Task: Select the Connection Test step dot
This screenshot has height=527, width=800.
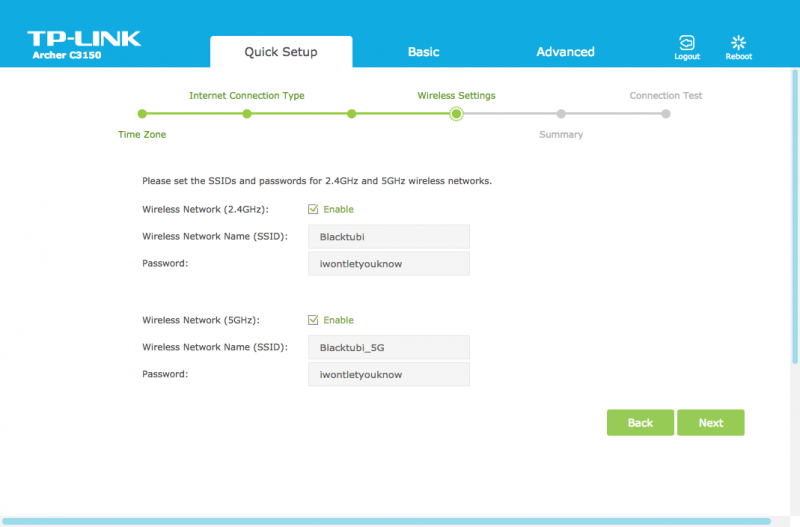Action: coord(666,114)
